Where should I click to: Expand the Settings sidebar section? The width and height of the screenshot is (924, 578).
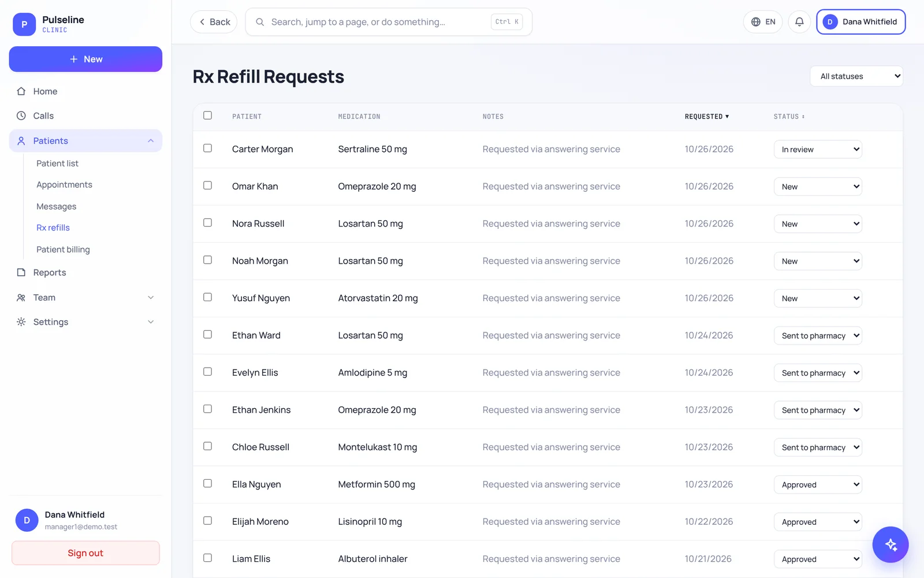(x=85, y=322)
